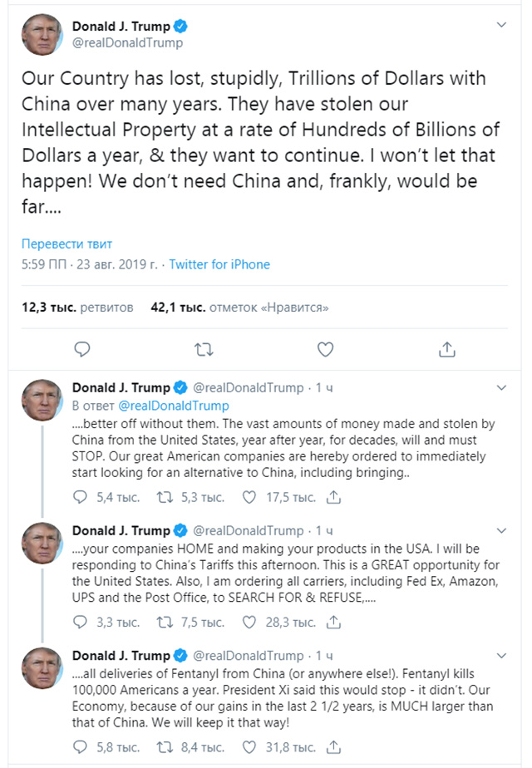532x768 pixels.
Task: Open the profile avatar on the main tweet
Action: tap(40, 34)
